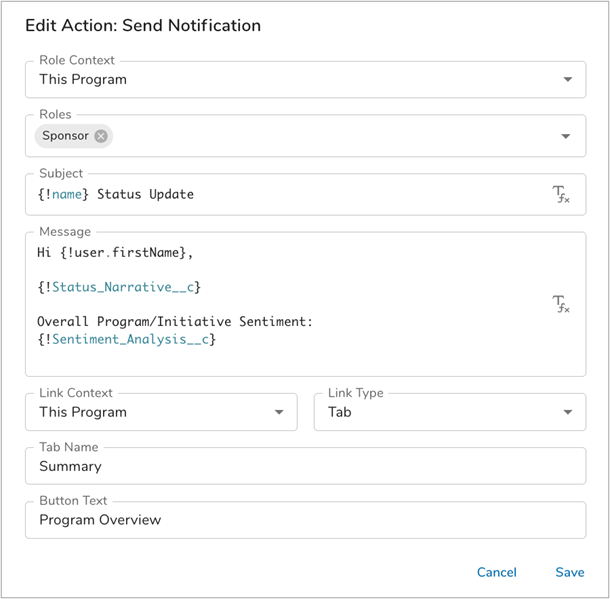Expand the Roles dropdown arrow

click(567, 136)
